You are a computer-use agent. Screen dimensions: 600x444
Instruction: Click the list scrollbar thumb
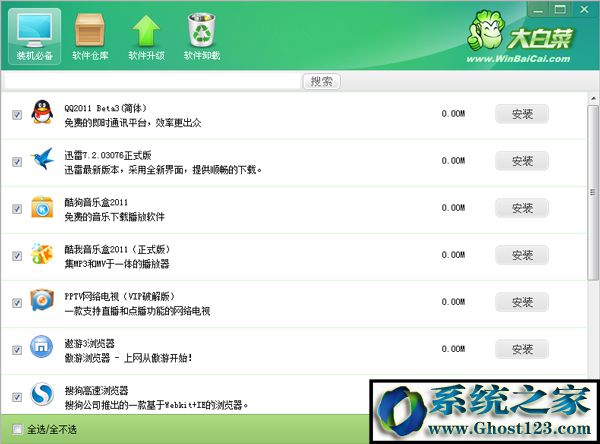click(593, 192)
